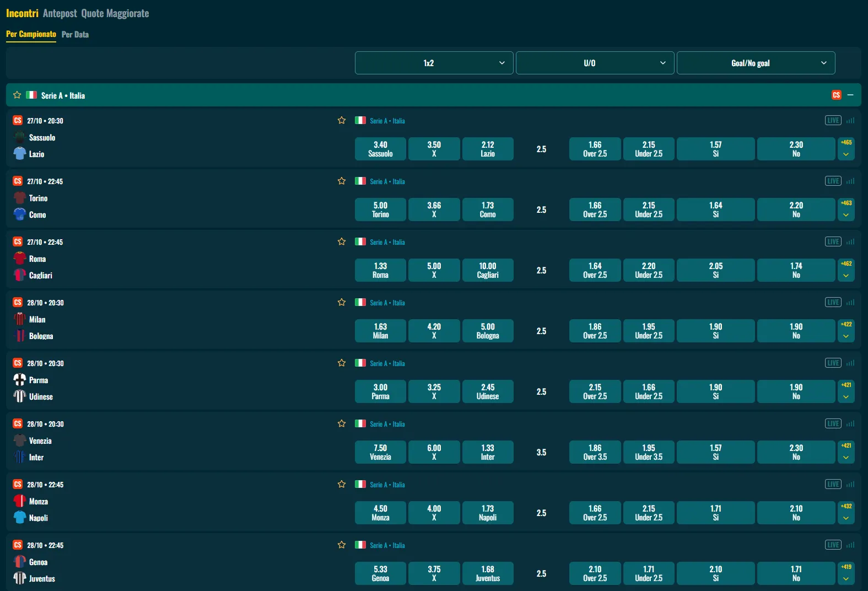This screenshot has width=868, height=591.
Task: Expand +465 more markets for Sassuolo-Lazio
Action: pyautogui.click(x=846, y=149)
